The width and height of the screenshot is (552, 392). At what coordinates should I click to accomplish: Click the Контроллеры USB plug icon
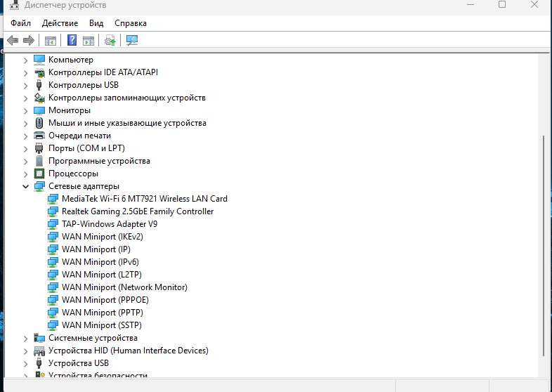pos(39,85)
